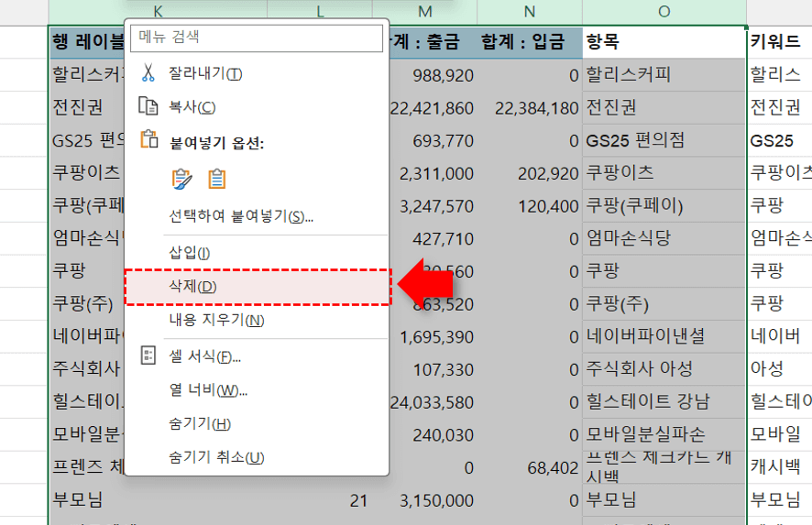
Task: Click the scissors icon for 잘라내기
Action: pos(148,73)
